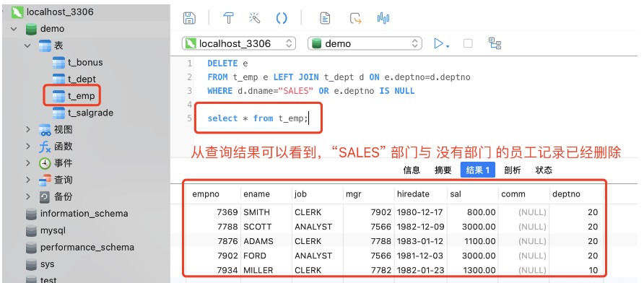644x283 pixels.
Task: Expand the 查询 queries node
Action: point(28,180)
